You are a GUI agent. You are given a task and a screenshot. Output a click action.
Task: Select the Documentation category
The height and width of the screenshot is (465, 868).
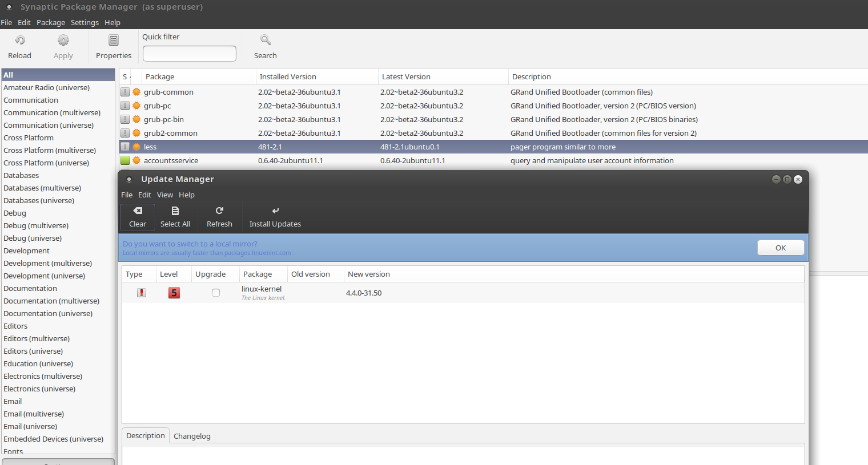pyautogui.click(x=58, y=288)
